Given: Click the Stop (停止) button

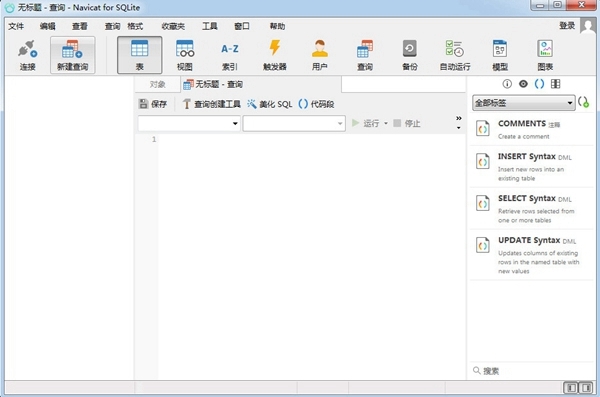Looking at the screenshot, I should pyautogui.click(x=407, y=123).
